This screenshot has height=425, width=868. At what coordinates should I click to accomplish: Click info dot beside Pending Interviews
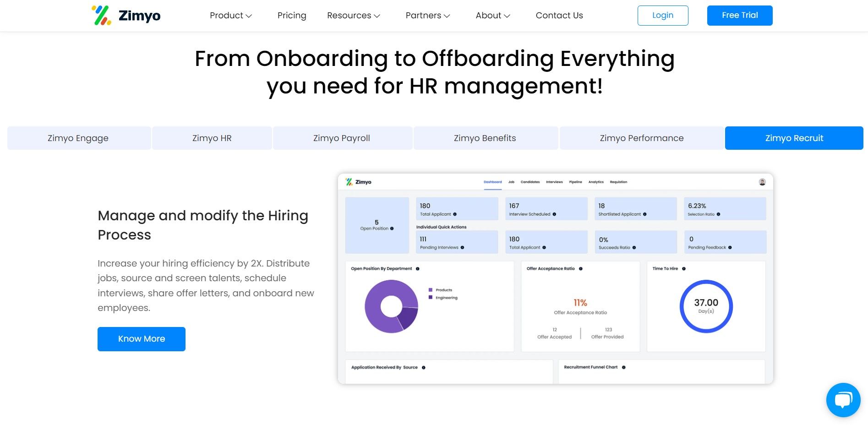coord(462,248)
